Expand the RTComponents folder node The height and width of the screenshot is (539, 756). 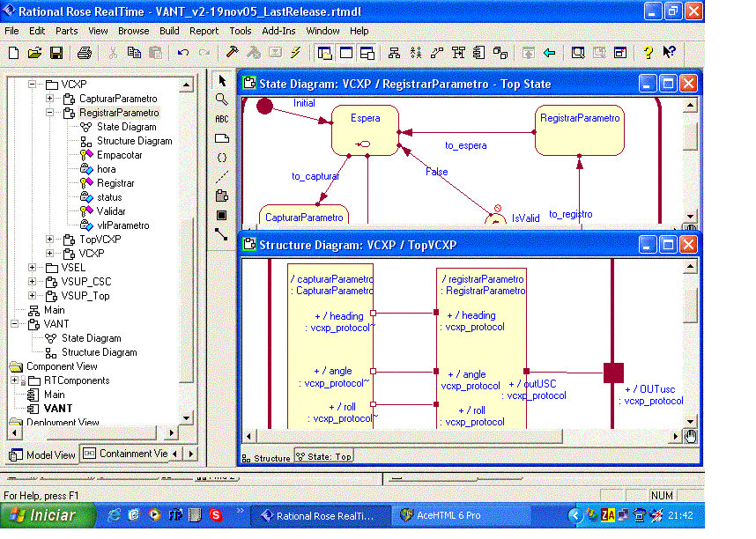click(14, 380)
